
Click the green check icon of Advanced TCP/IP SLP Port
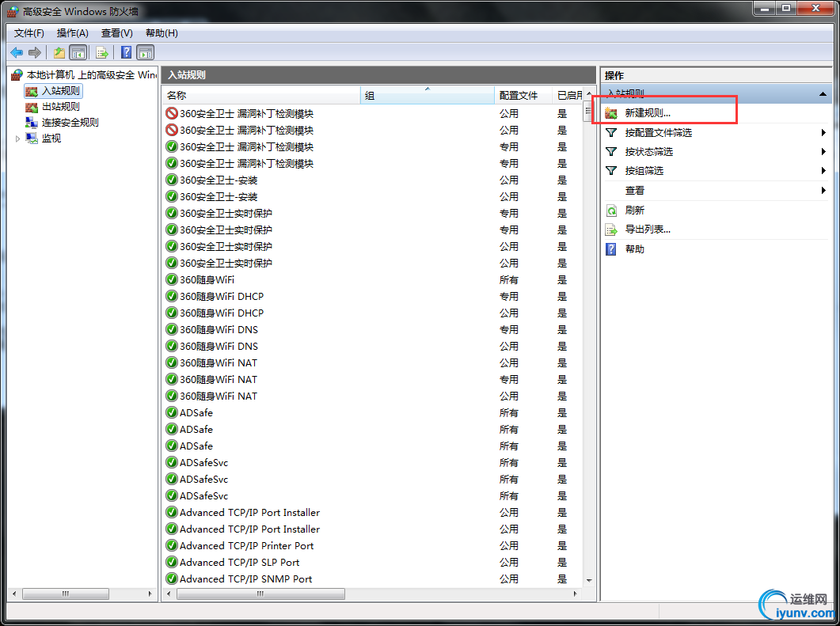click(172, 562)
